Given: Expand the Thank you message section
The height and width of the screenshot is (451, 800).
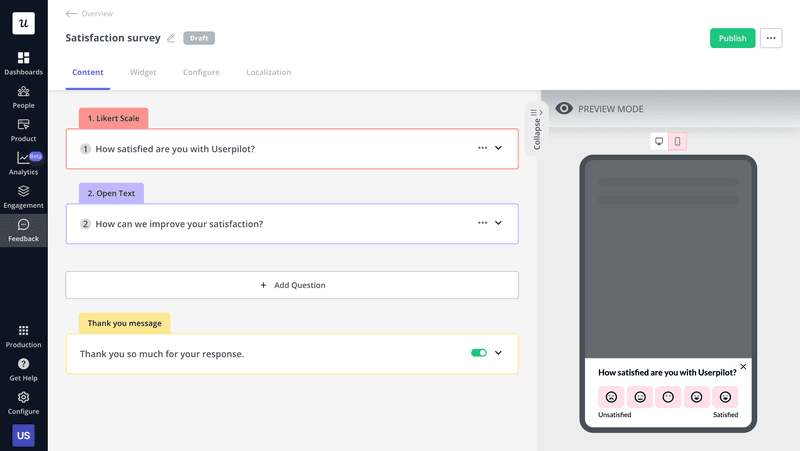Looking at the screenshot, I should (498, 353).
